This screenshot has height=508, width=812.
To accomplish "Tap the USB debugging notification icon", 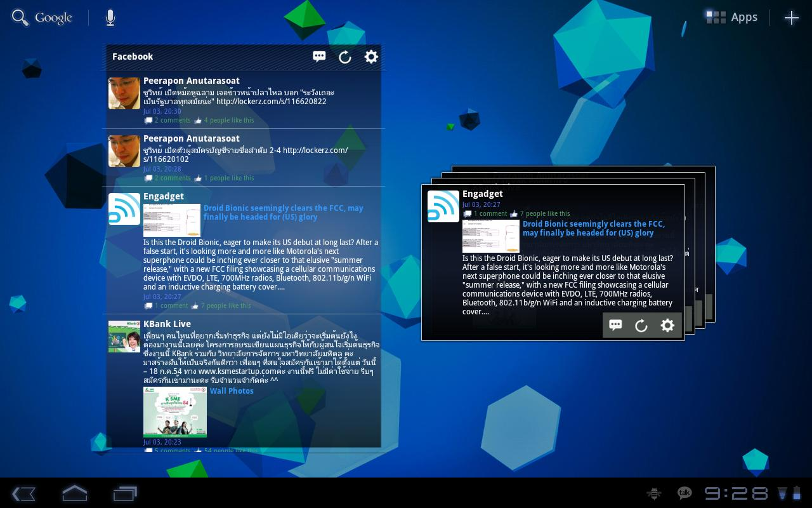I will pos(653,493).
